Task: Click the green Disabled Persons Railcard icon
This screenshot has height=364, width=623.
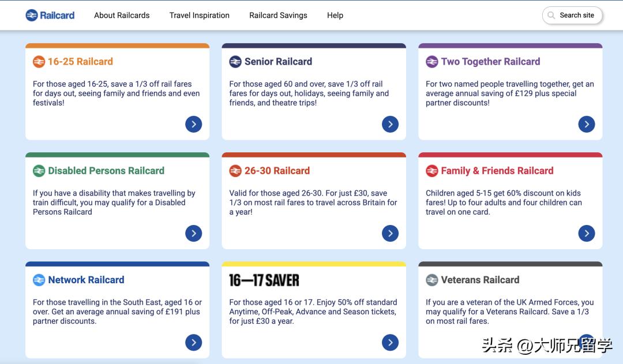Action: click(x=39, y=171)
